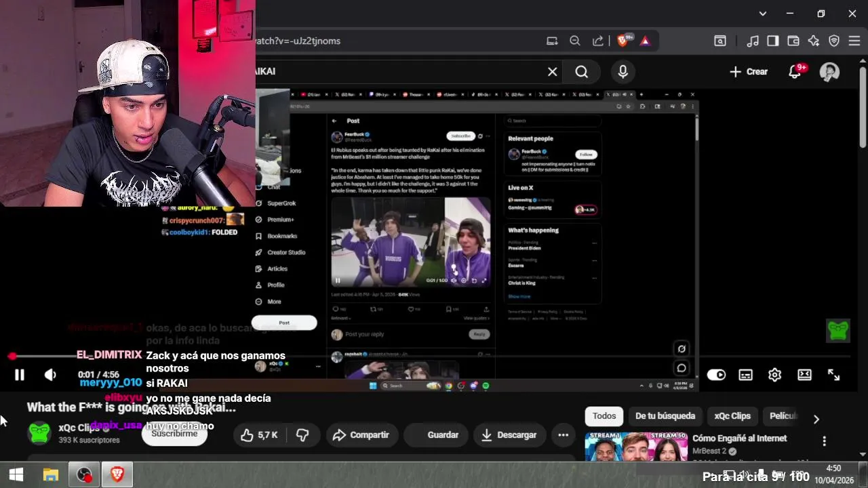Viewport: 868px width, 488px height.
Task: Dislike the video
Action: (x=302, y=435)
